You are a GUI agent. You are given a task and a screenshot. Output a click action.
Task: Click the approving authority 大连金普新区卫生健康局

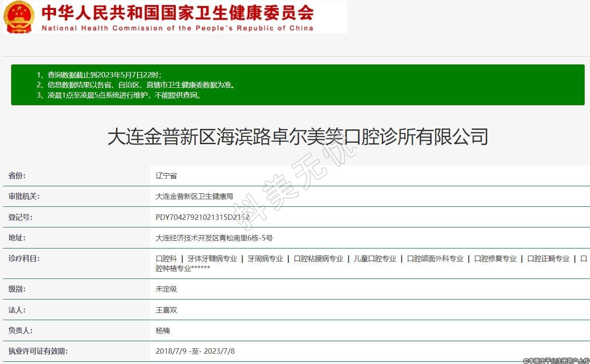pos(194,196)
